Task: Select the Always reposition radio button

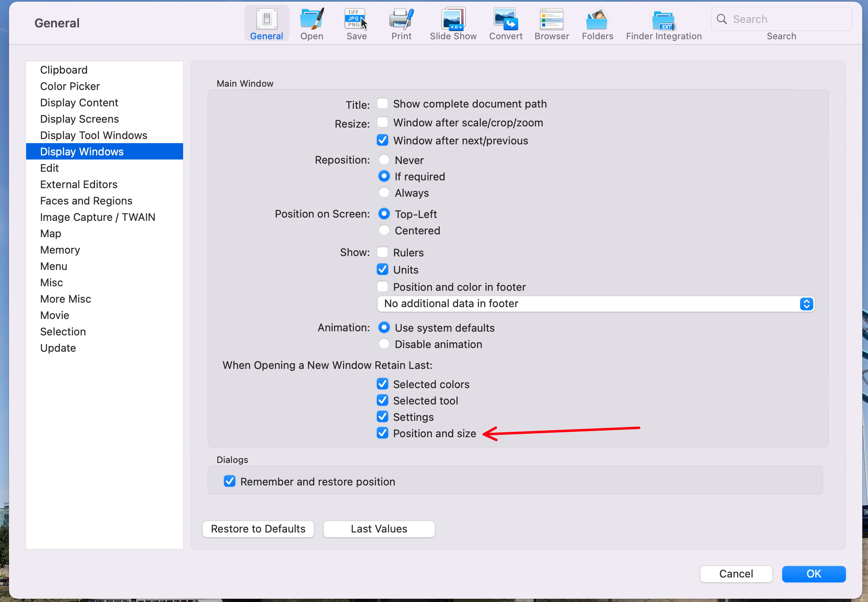Action: tap(383, 193)
